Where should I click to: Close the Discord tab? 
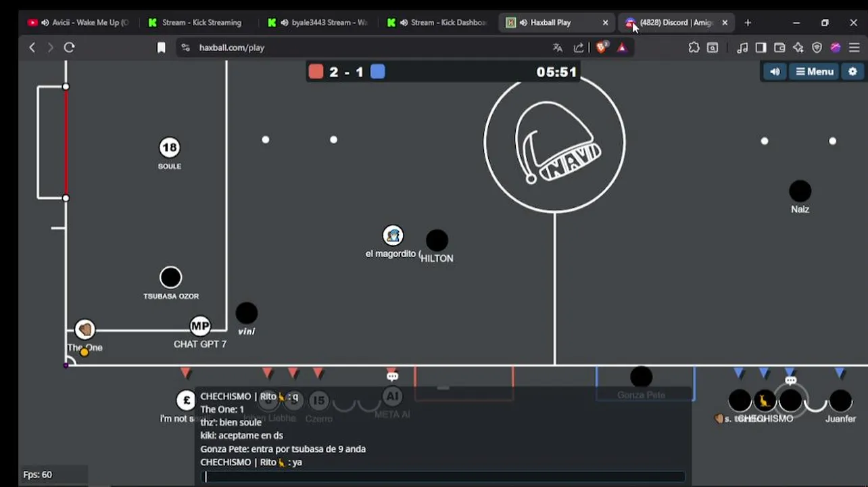coord(725,22)
